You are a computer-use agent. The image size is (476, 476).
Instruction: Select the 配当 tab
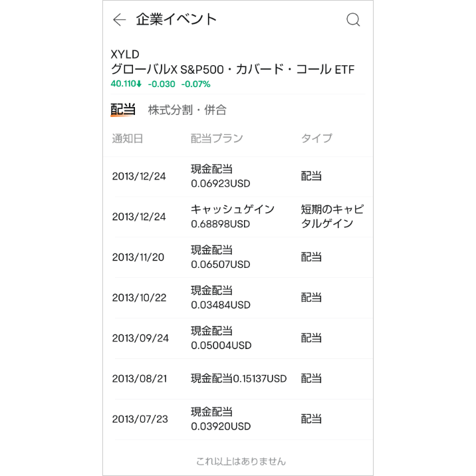point(123,110)
